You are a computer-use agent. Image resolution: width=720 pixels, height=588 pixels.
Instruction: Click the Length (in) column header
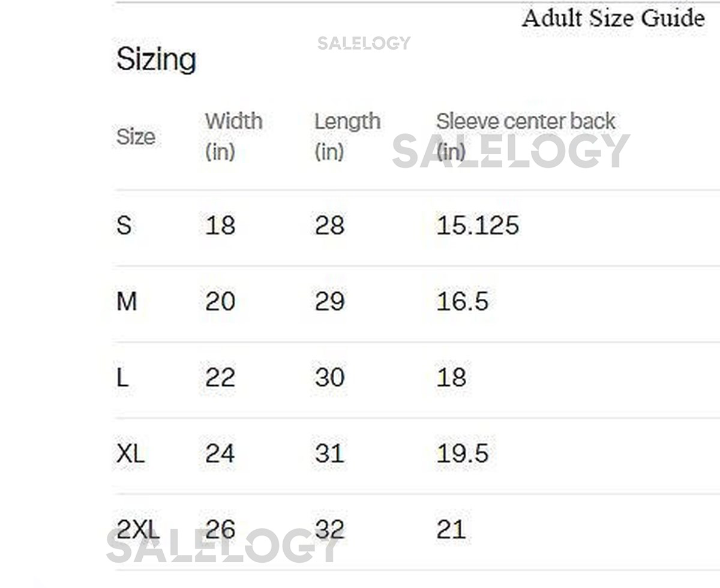tap(347, 136)
